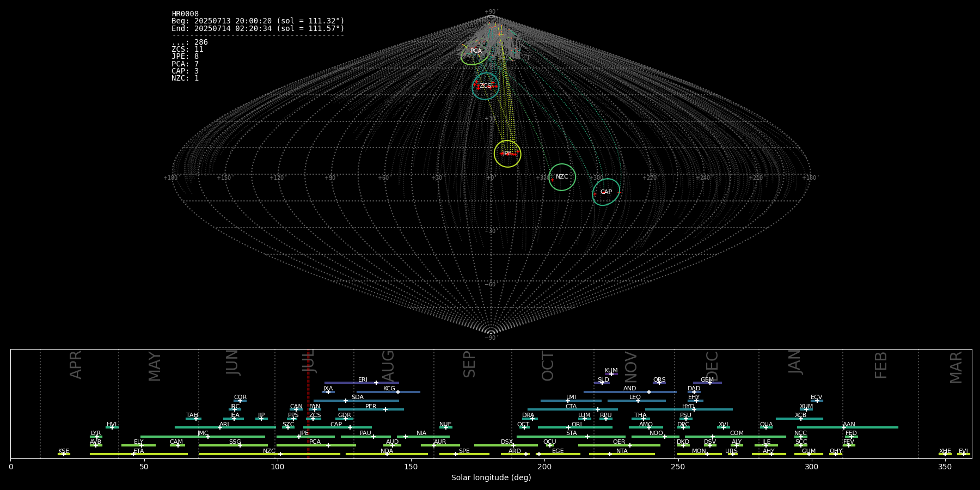Click the MAR month label
Viewport: 980px width, 490px height.
pos(956,367)
